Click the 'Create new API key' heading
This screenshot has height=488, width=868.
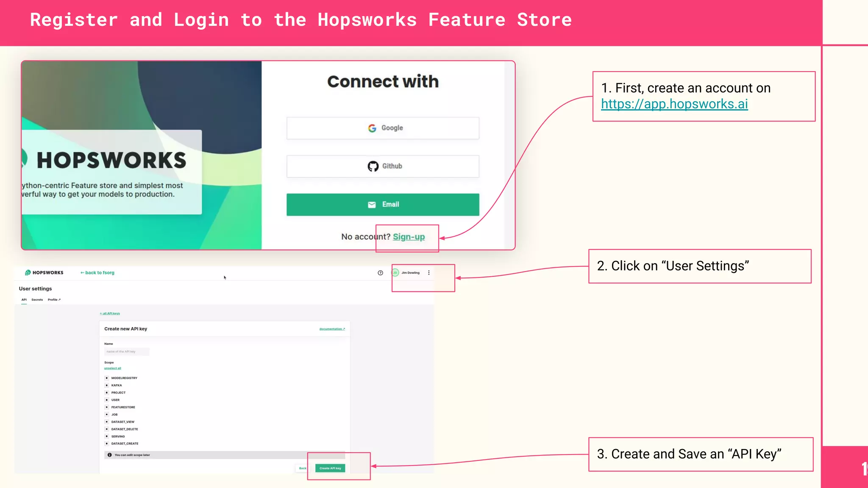126,329
